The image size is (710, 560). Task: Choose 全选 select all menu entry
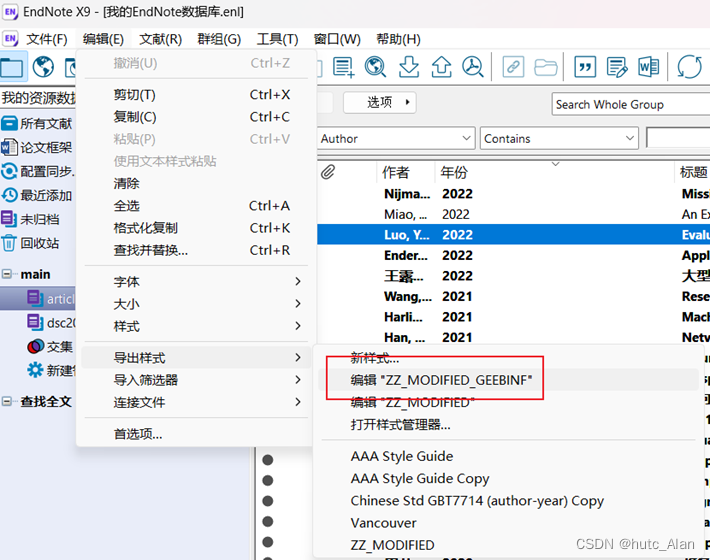tap(197, 206)
